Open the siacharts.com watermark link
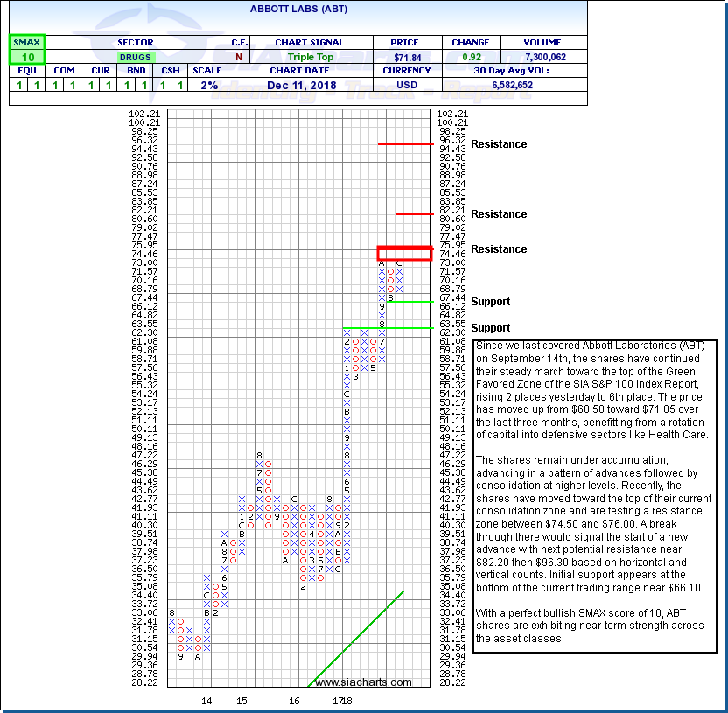The image size is (728, 713). click(x=363, y=682)
